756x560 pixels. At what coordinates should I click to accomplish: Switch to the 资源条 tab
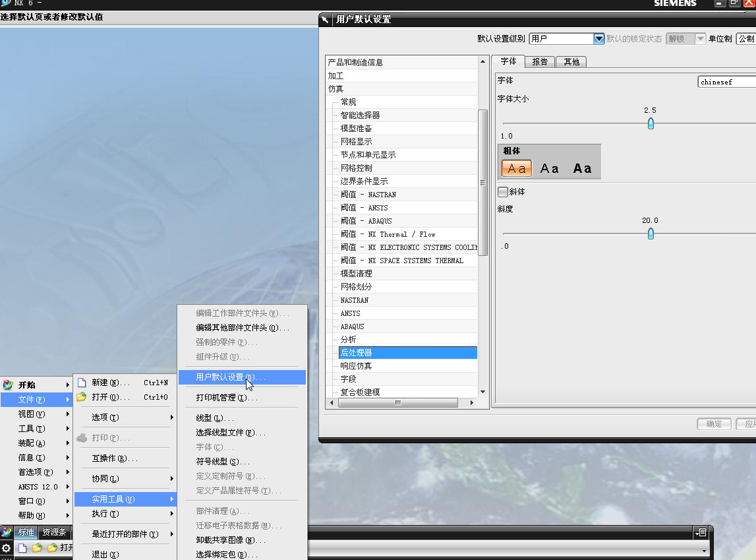[x=54, y=532]
